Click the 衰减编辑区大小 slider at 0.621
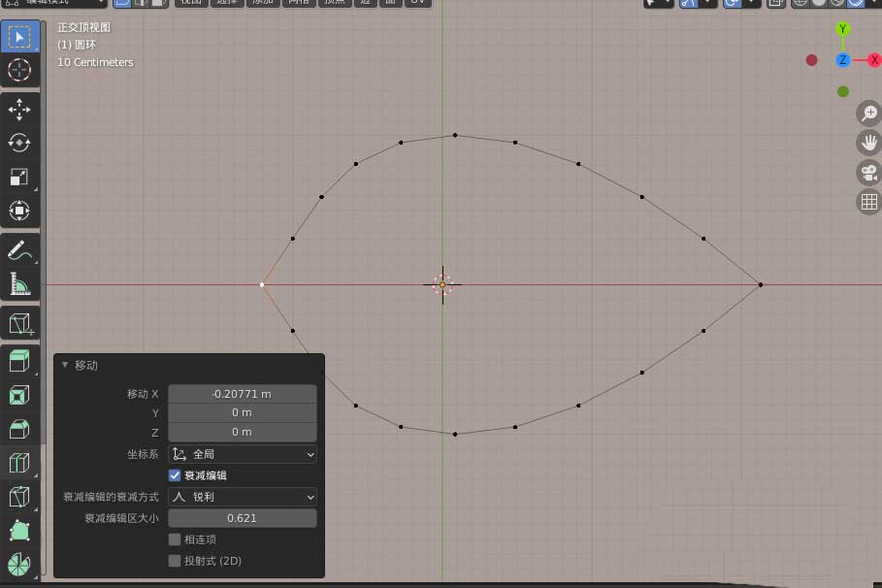 243,518
